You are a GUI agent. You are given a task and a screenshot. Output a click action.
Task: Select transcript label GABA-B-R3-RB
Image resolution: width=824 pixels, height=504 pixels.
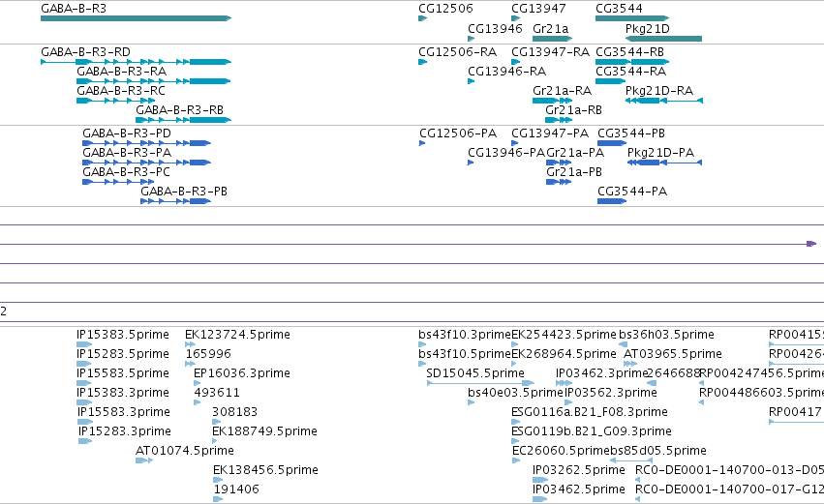[180, 110]
